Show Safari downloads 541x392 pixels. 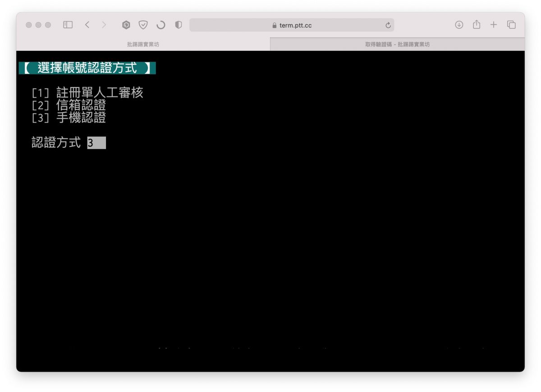459,25
